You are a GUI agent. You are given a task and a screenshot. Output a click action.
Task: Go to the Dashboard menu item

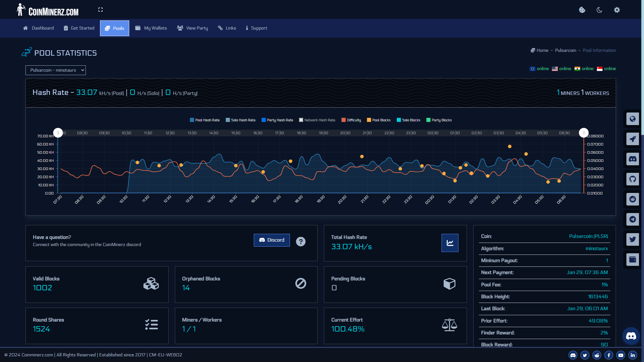pyautogui.click(x=38, y=28)
